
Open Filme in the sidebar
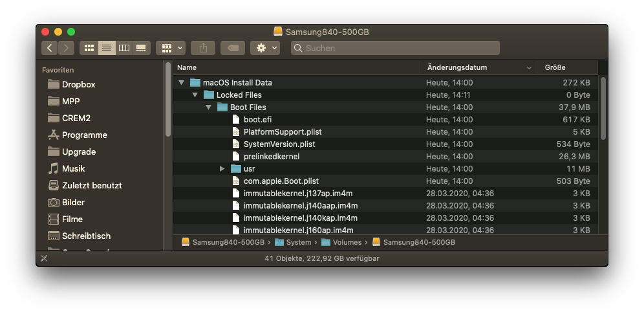(65, 219)
